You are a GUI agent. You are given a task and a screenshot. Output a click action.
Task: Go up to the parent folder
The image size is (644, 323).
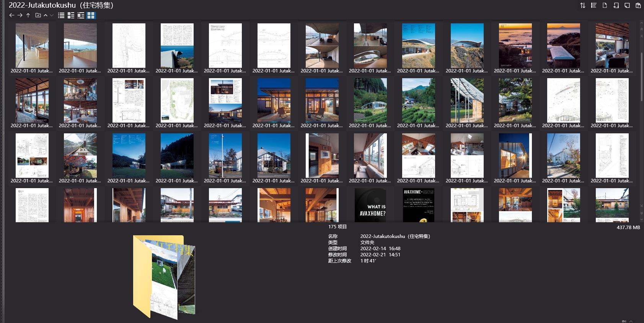coord(28,15)
